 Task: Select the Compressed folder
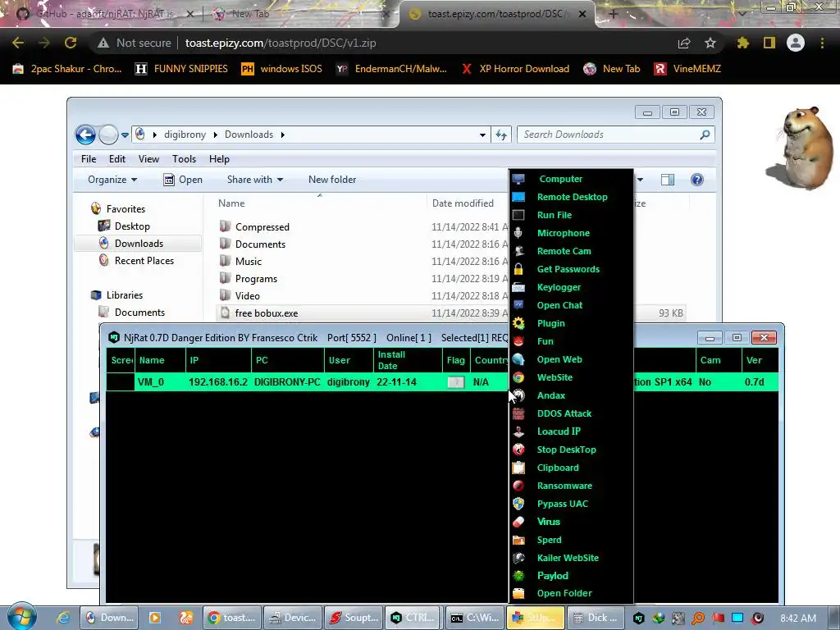point(262,227)
